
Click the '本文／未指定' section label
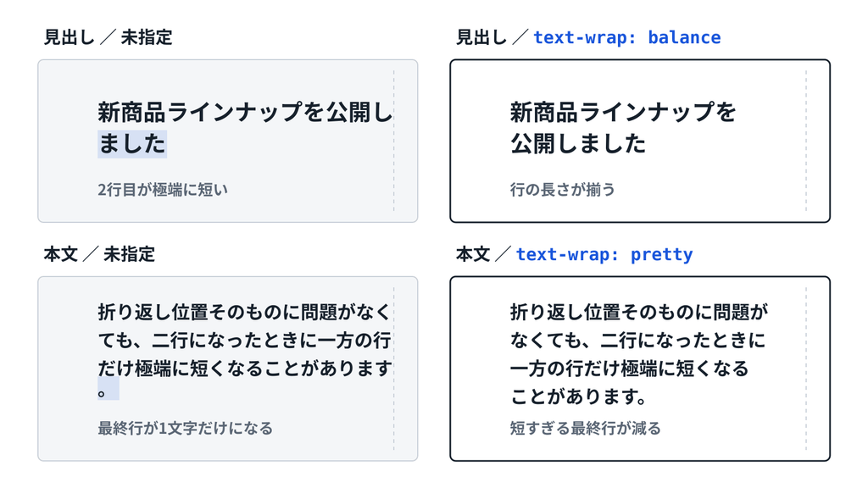click(99, 254)
